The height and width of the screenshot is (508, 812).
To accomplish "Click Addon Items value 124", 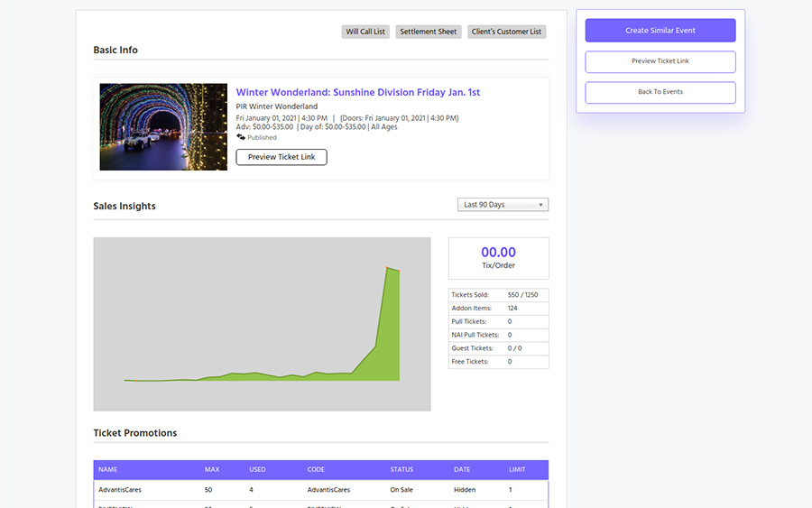I will point(512,308).
